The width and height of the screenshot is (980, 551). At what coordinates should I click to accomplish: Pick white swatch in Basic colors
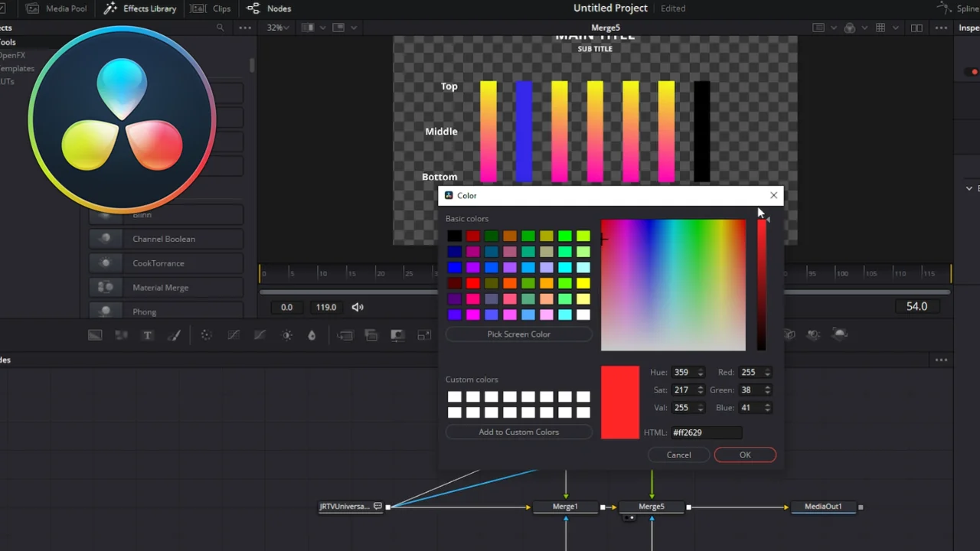583,315
